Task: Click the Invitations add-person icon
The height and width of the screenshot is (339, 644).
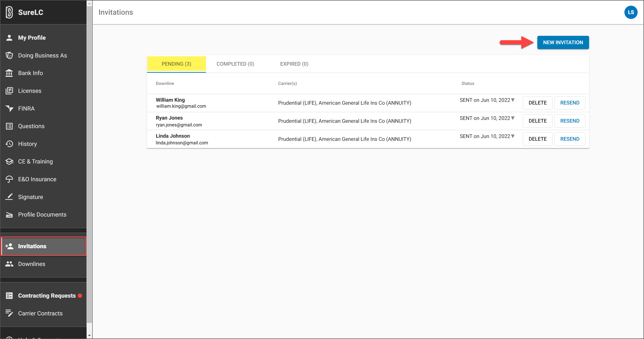Action: (x=9, y=246)
